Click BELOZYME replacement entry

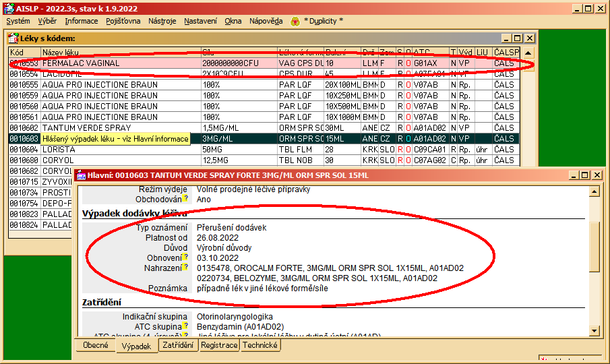(x=317, y=278)
